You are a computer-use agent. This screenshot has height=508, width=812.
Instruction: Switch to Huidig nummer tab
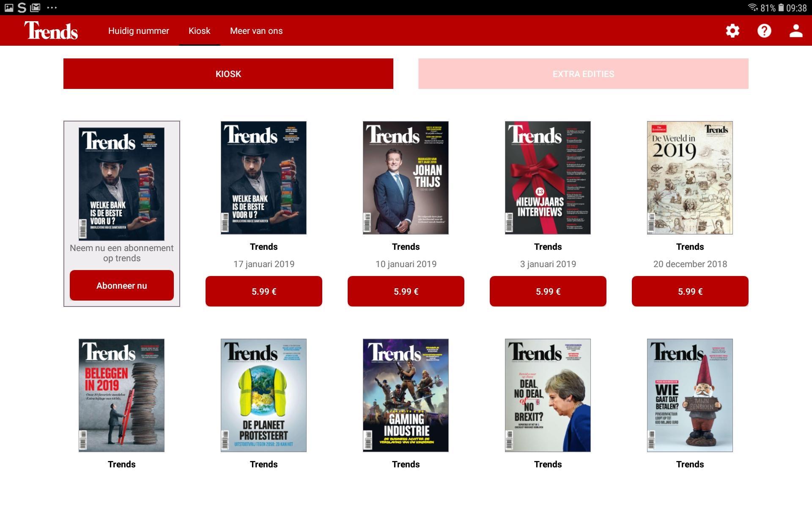pos(138,31)
